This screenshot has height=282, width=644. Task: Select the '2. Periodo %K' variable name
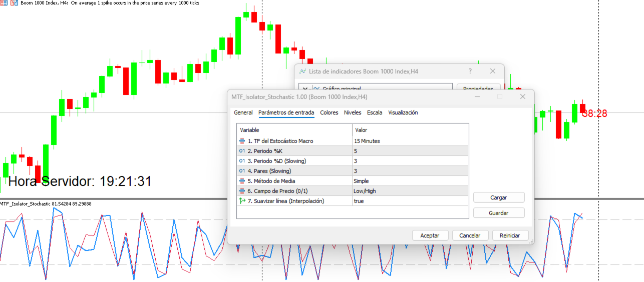264,151
